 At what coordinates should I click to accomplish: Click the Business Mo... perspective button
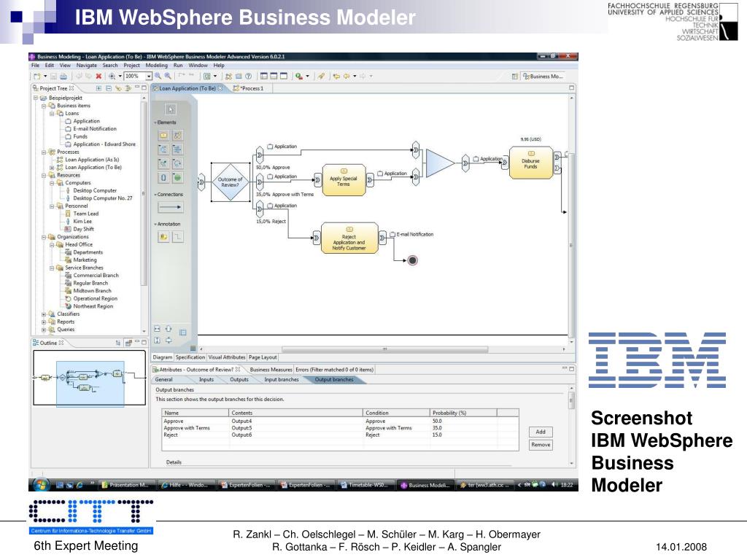[543, 76]
